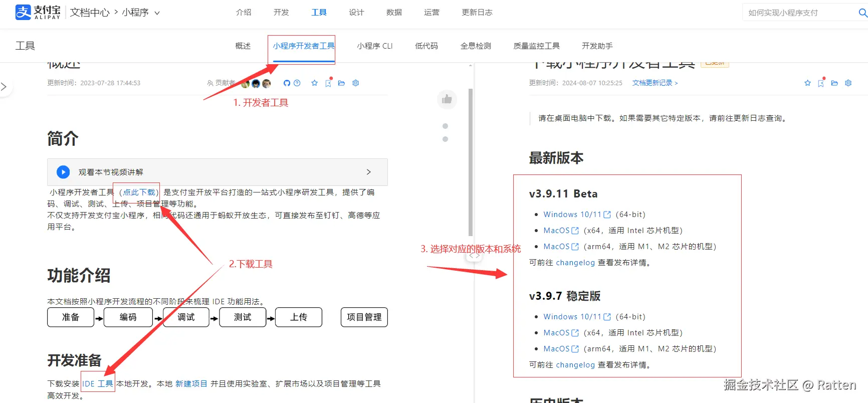Download v3.9.7 稳定版 MacOS arm64 build

561,349
